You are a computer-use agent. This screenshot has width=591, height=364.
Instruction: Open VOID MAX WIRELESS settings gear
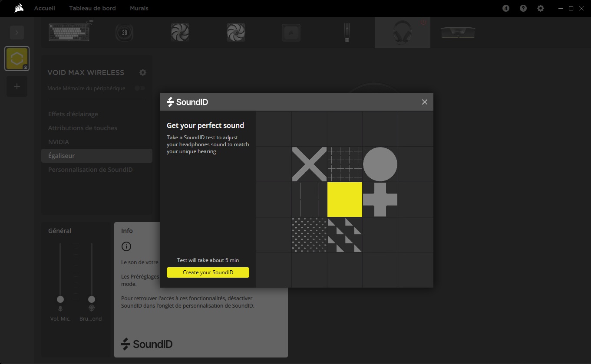(x=143, y=72)
